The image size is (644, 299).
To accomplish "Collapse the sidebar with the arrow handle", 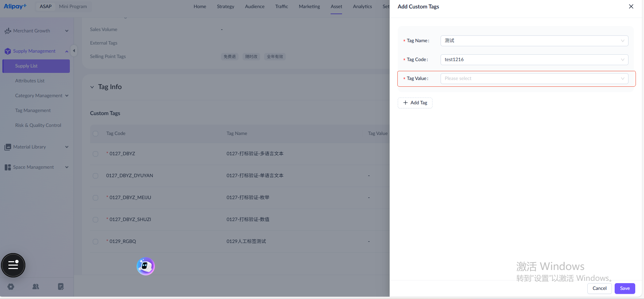I will tap(74, 51).
